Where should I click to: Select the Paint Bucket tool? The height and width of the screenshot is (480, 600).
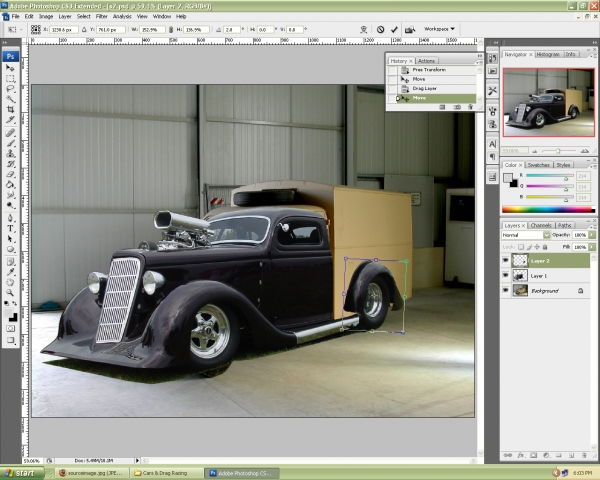(x=10, y=184)
